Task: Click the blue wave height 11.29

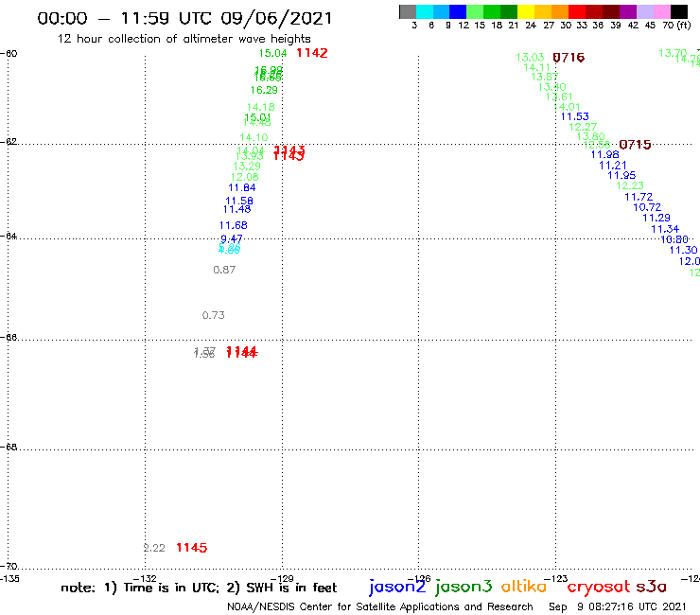Action: coord(656,218)
